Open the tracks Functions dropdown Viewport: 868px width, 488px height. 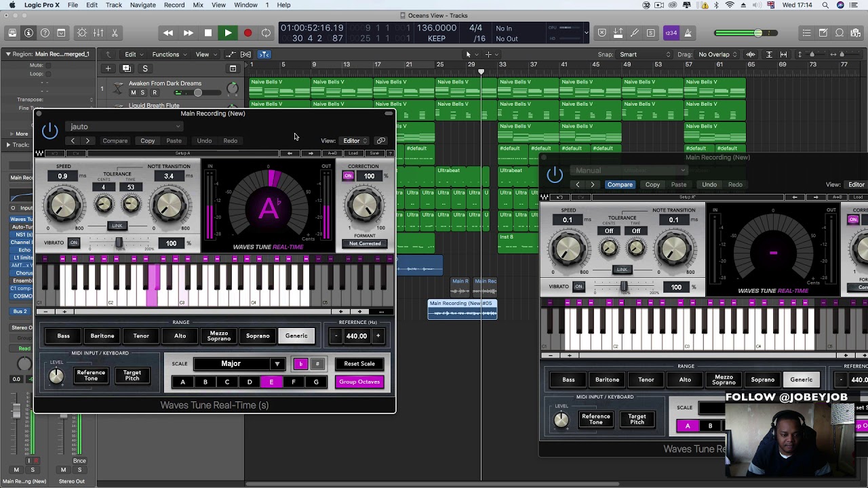(169, 54)
